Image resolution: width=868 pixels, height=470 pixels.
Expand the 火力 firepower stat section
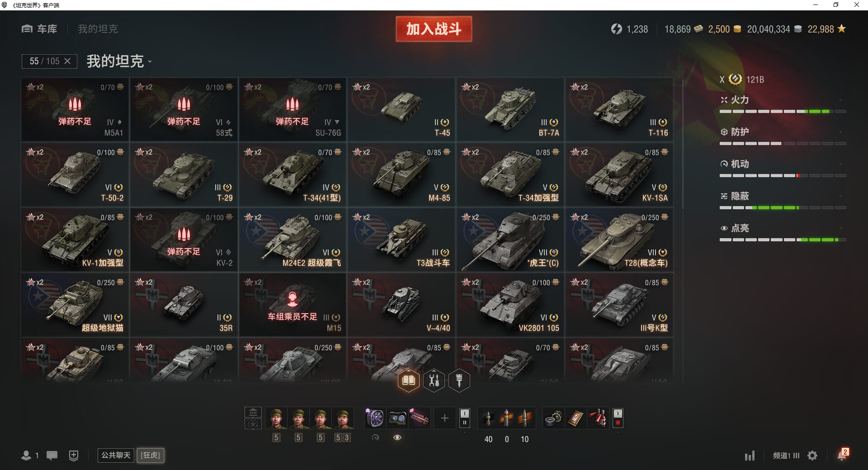[x=783, y=100]
